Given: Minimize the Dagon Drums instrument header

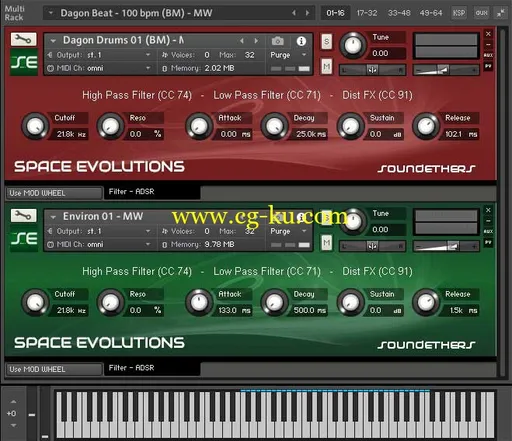Looking at the screenshot, I should point(488,44).
